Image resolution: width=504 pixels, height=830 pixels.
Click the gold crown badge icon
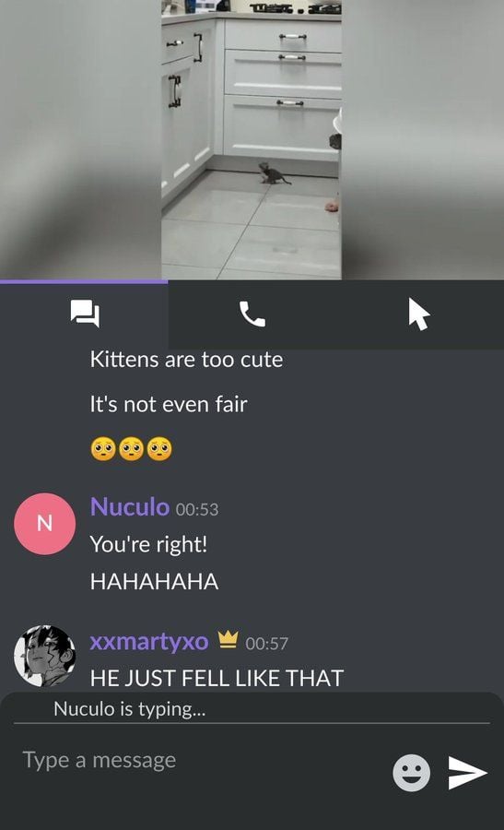point(228,639)
